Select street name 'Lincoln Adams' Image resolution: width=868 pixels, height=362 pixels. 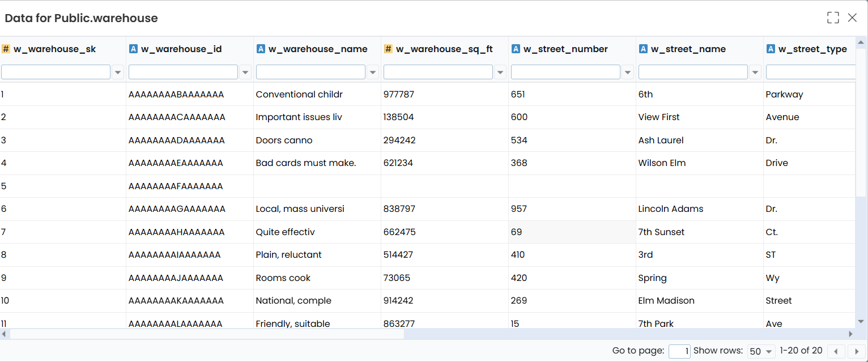[x=700, y=209]
